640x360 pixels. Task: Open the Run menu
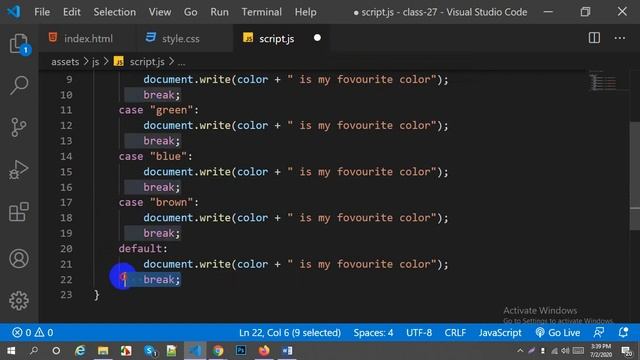point(219,12)
